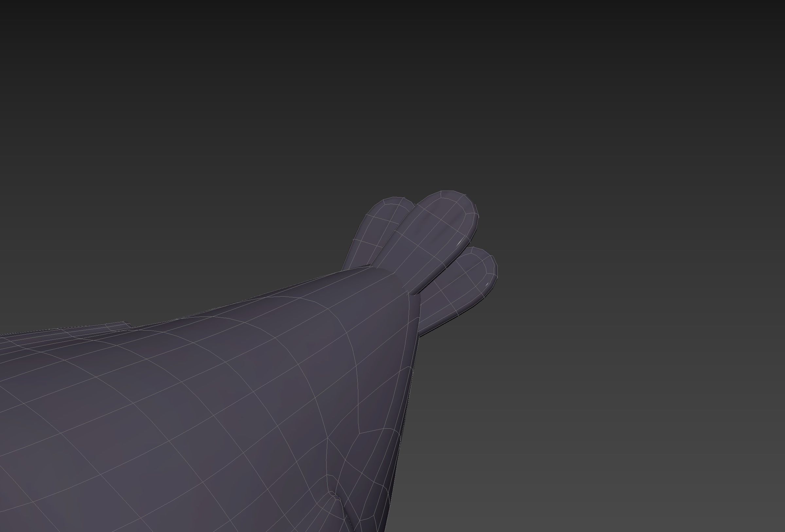Click the small raised ridge on body top

[118, 326]
